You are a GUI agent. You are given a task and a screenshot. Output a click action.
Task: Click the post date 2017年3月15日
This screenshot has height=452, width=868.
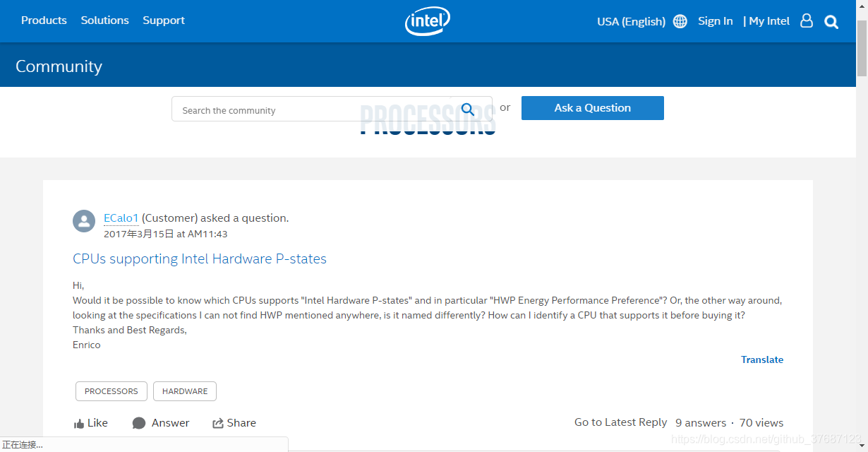139,234
